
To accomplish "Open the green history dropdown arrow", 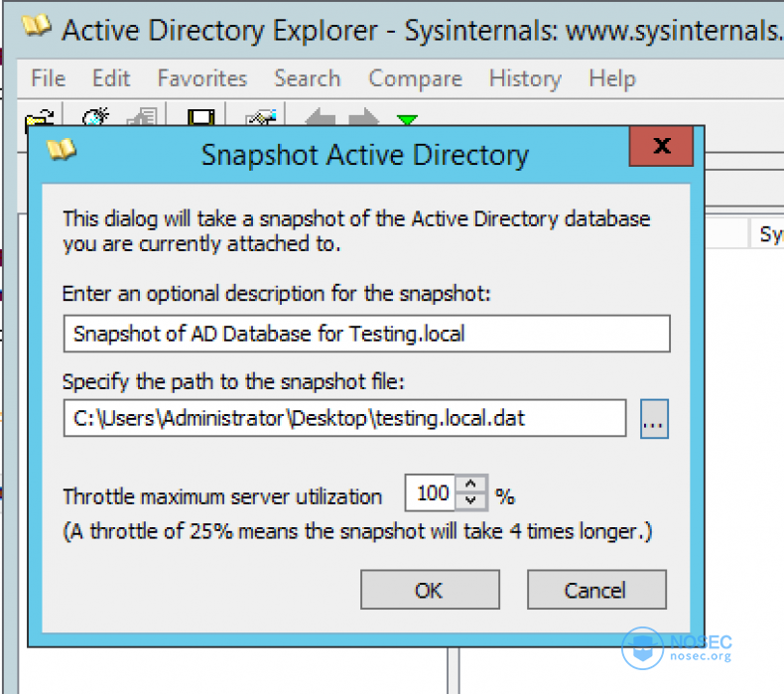I will (407, 119).
